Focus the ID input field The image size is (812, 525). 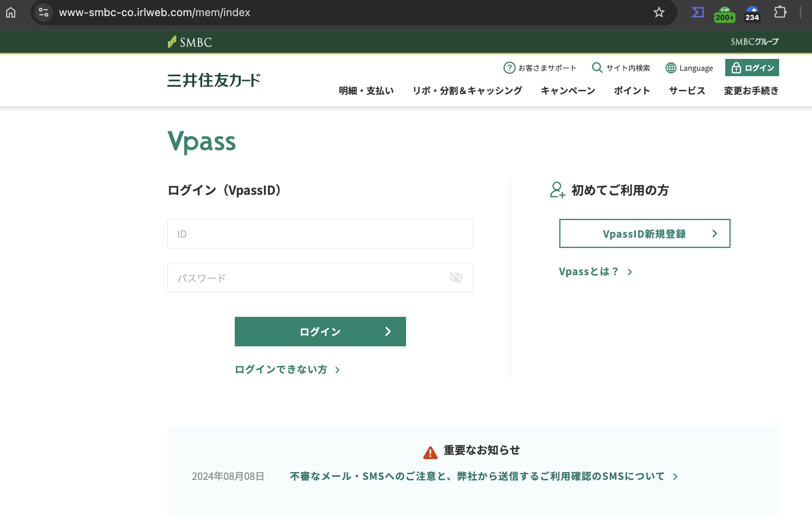click(320, 234)
